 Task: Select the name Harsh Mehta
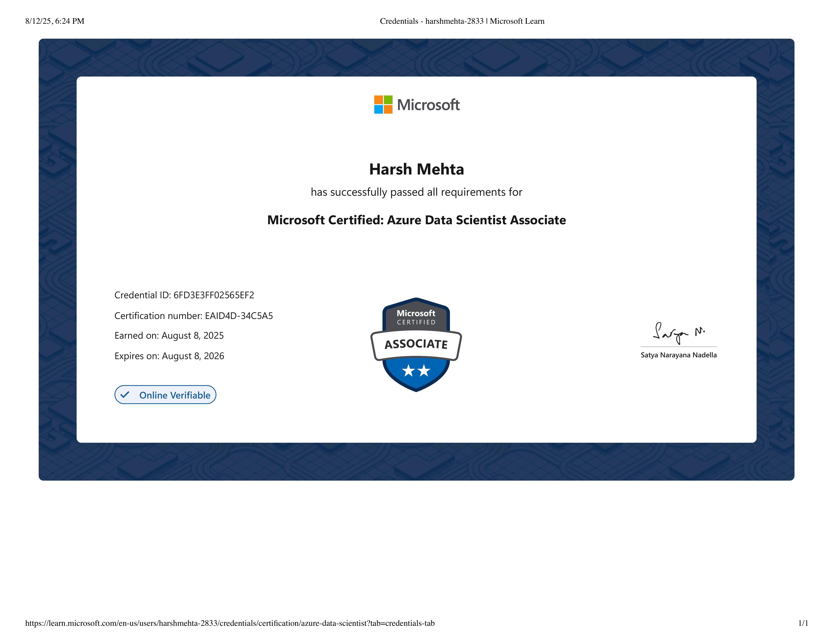click(416, 169)
